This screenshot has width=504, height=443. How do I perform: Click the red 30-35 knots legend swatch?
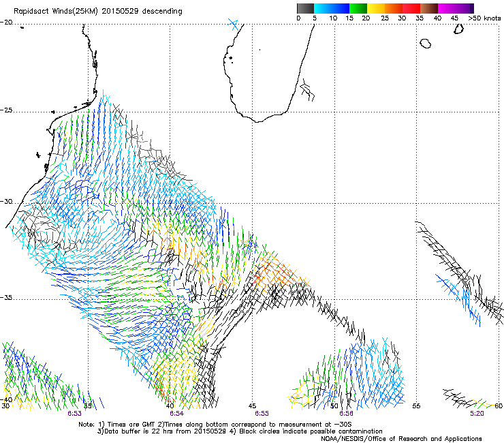click(411, 8)
